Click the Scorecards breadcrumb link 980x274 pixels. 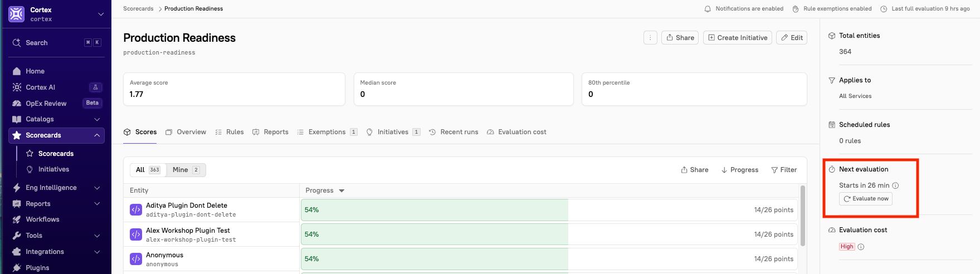tap(138, 9)
